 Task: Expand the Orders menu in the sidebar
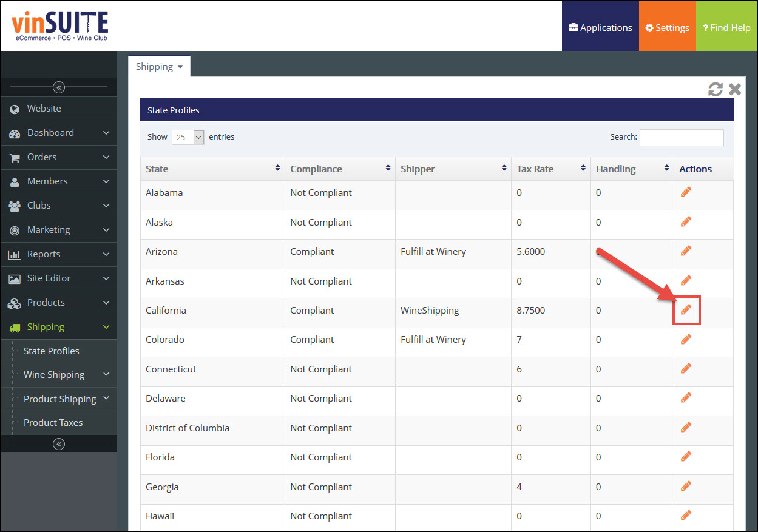point(58,157)
